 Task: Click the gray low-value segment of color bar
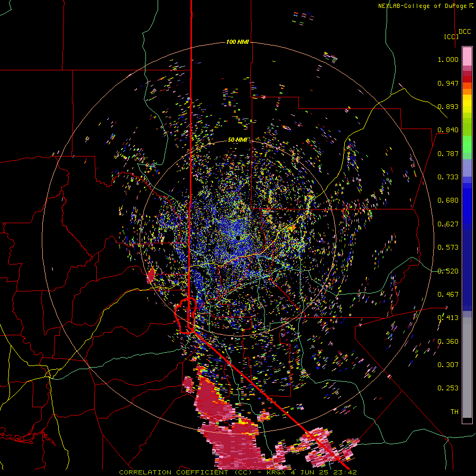tap(467, 368)
